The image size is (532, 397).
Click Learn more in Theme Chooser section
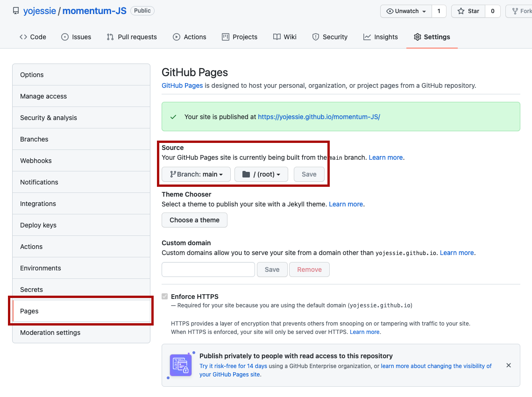pyautogui.click(x=346, y=204)
